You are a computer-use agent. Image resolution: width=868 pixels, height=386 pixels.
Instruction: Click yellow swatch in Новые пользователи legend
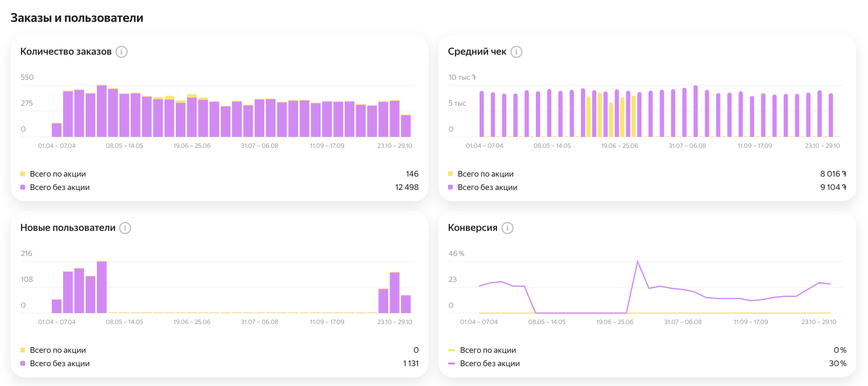(x=23, y=350)
